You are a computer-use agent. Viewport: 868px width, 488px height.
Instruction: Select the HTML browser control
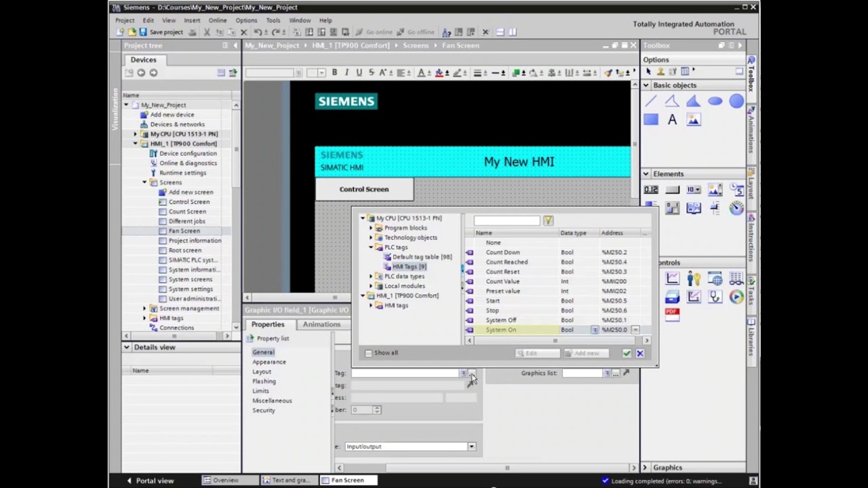[x=715, y=279]
